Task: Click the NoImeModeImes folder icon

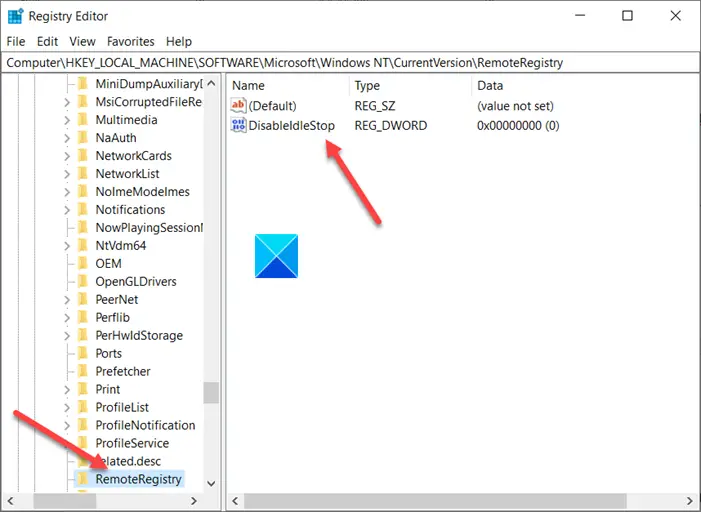Action: pyautogui.click(x=83, y=191)
